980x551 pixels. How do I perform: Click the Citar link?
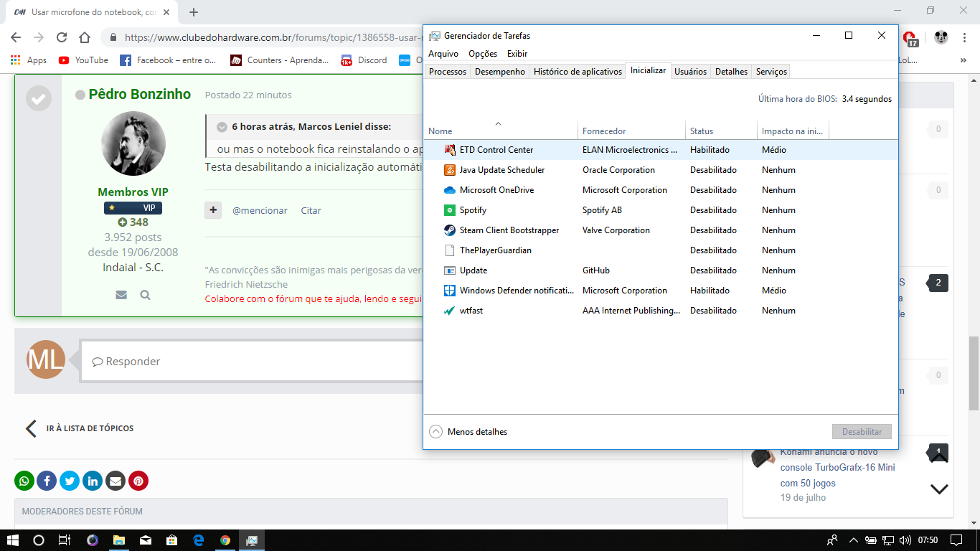click(311, 210)
